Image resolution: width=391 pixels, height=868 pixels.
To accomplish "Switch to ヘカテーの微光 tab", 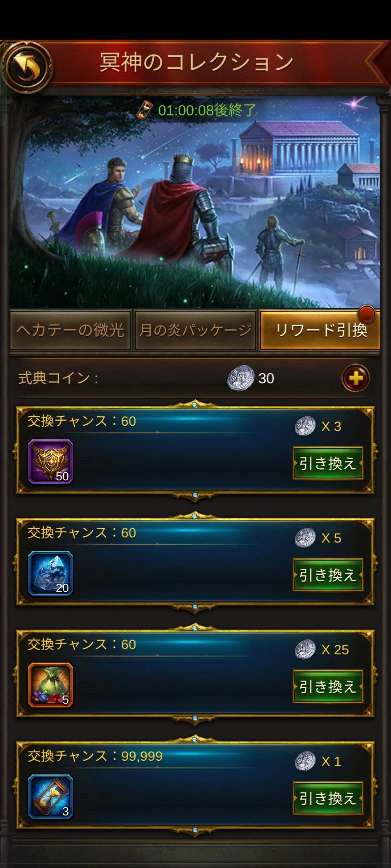I will click(x=70, y=330).
